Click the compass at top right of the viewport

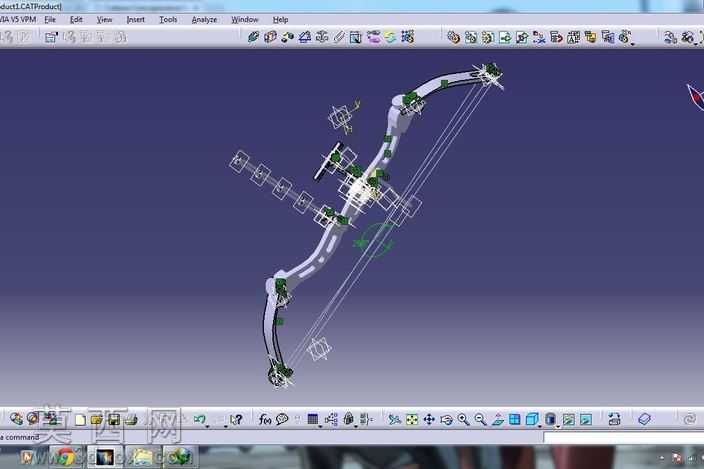(x=695, y=96)
